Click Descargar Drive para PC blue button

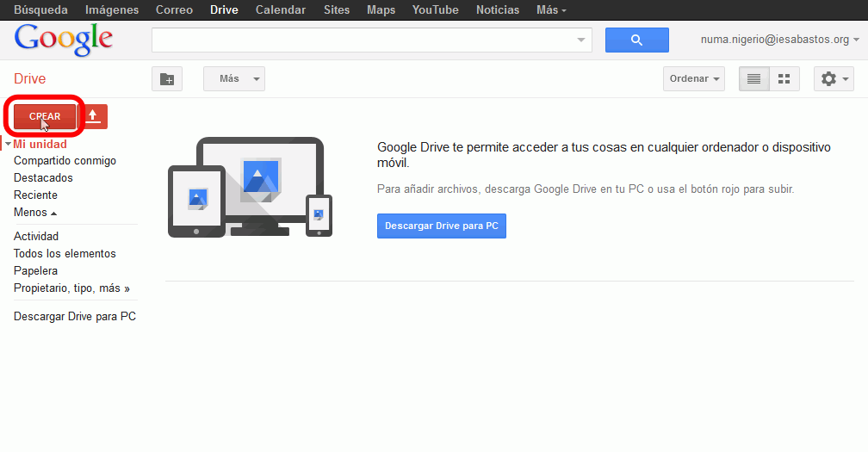442,226
